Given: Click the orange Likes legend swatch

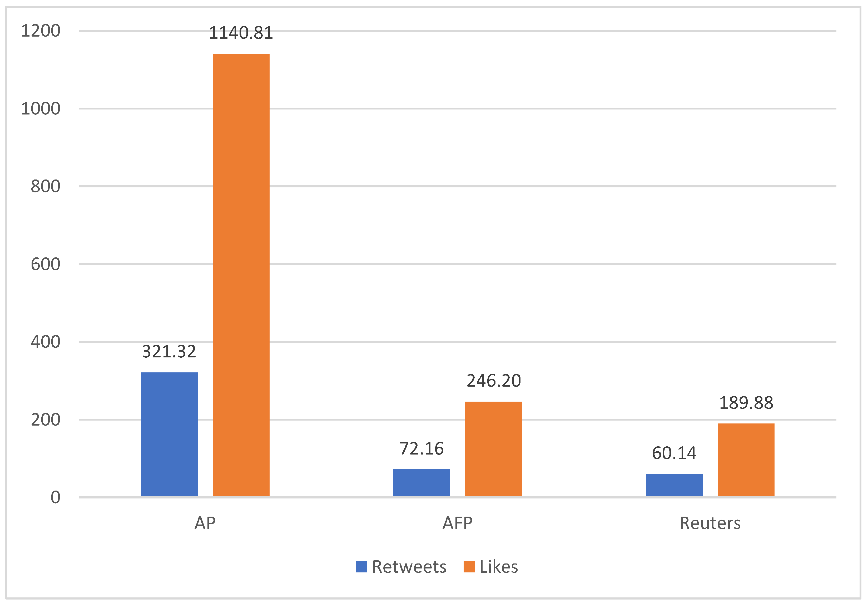Looking at the screenshot, I should click(469, 567).
